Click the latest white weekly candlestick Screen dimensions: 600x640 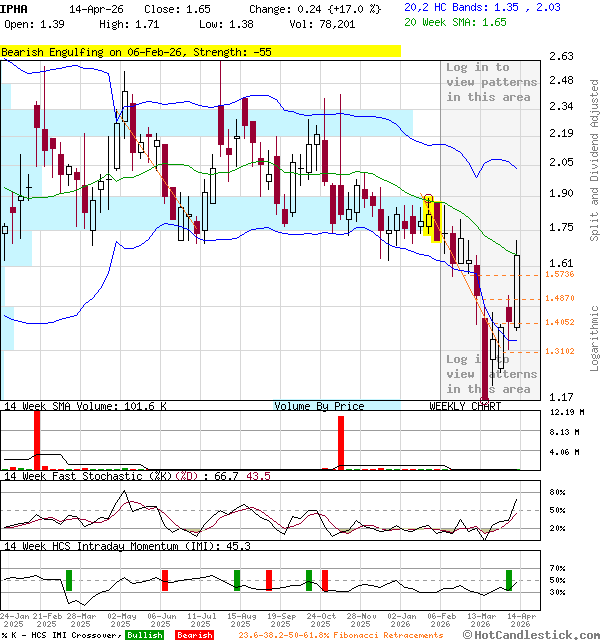coord(517,290)
